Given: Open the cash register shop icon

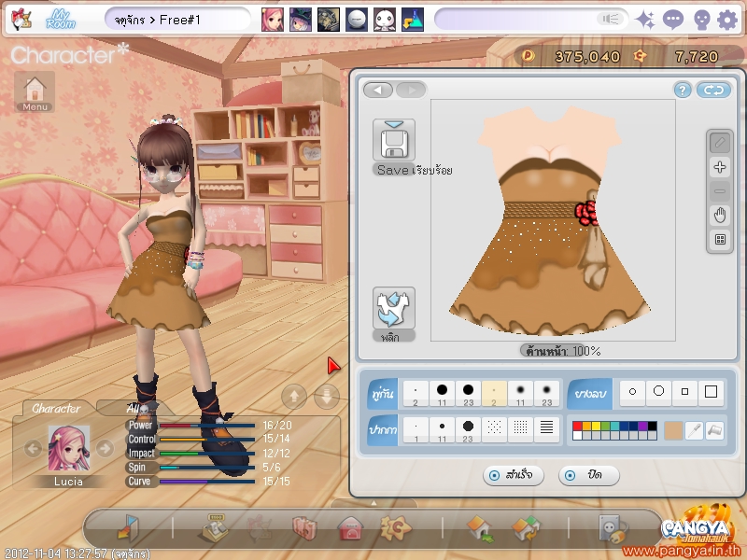Looking at the screenshot, I should click(x=216, y=528).
